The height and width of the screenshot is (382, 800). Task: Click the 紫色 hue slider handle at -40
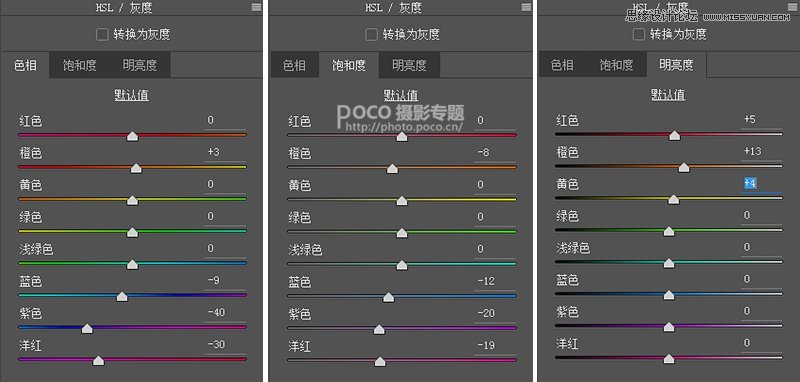[x=87, y=328]
